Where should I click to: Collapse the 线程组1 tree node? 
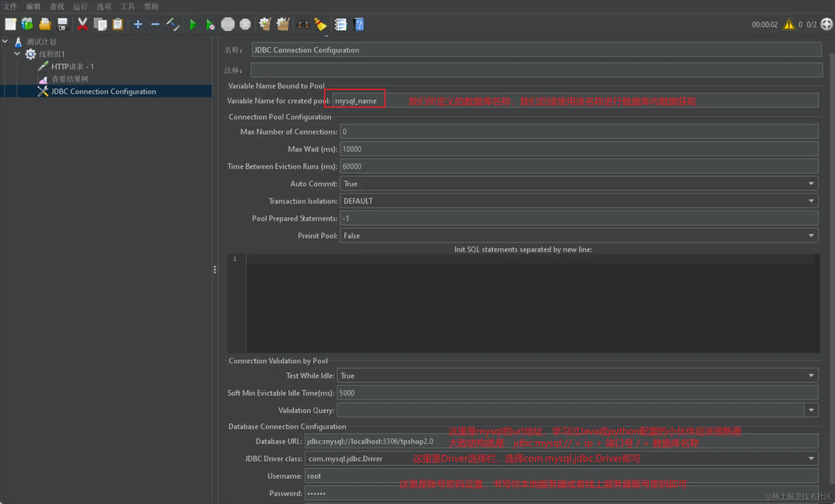pyautogui.click(x=17, y=54)
